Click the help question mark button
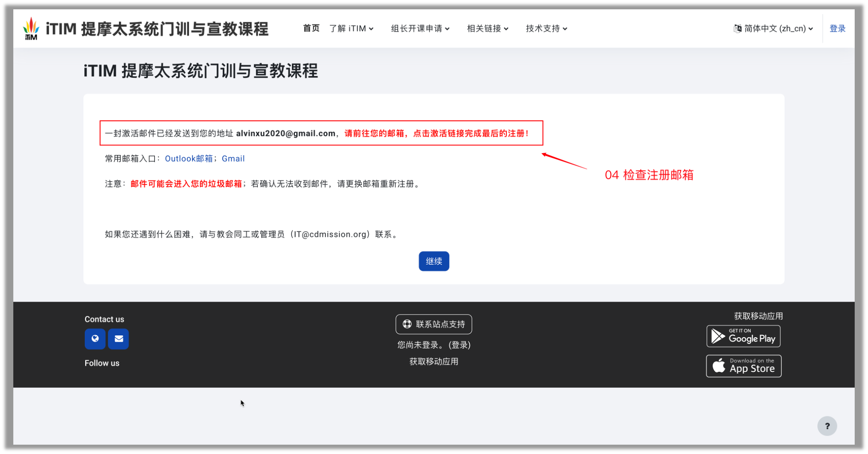 pyautogui.click(x=827, y=426)
